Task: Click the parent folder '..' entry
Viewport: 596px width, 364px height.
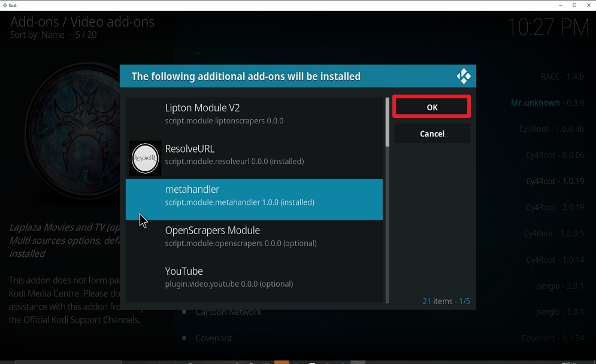Action: point(198,53)
